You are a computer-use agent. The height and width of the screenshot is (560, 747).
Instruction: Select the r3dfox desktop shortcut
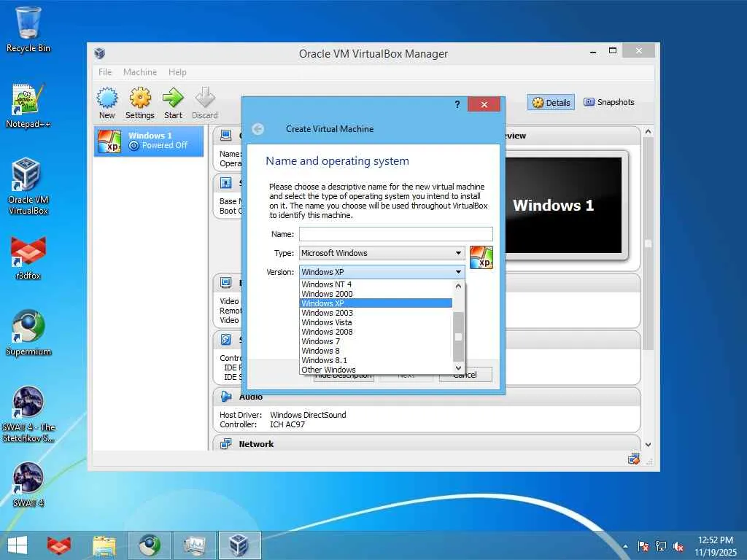28,258
